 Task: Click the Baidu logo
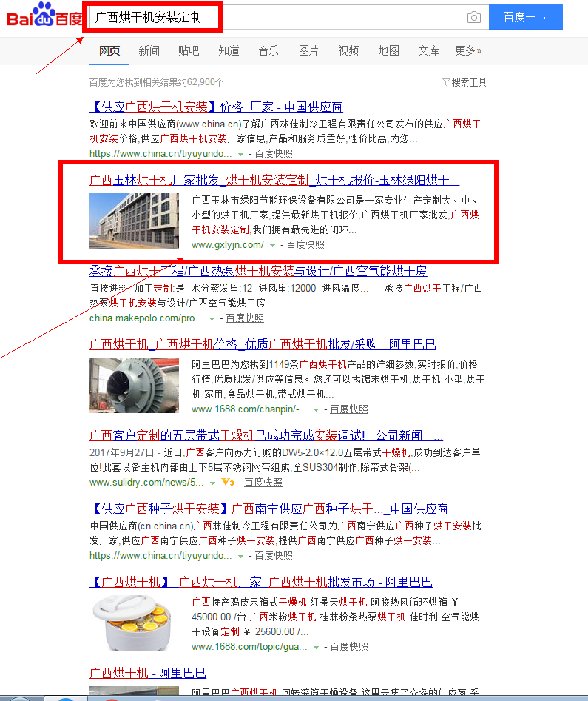(x=44, y=16)
